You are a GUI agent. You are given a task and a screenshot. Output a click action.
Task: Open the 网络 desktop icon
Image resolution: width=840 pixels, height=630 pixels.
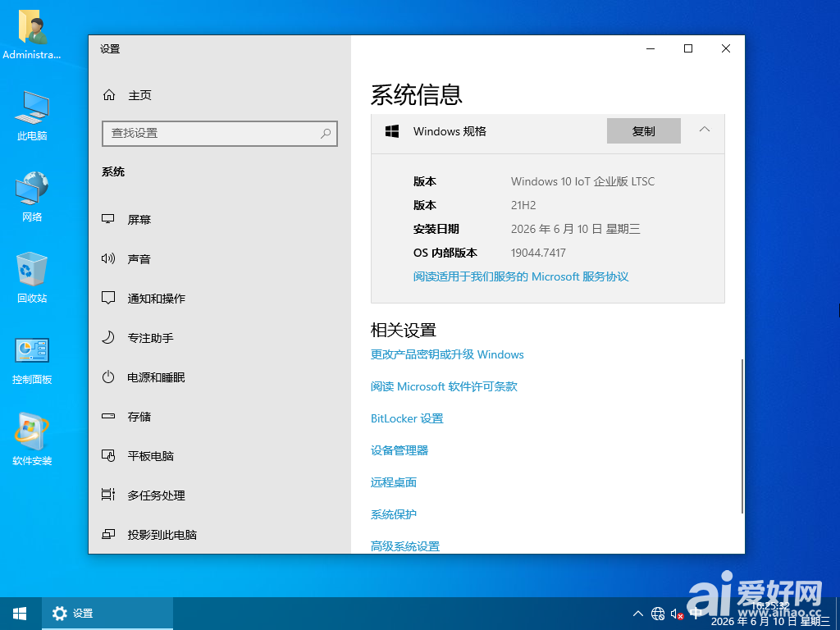(x=32, y=196)
